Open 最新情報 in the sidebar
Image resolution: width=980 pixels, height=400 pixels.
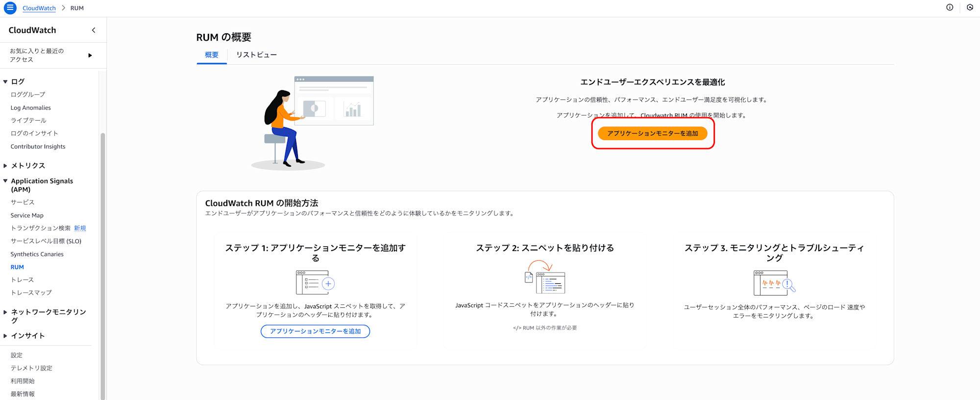click(23, 394)
